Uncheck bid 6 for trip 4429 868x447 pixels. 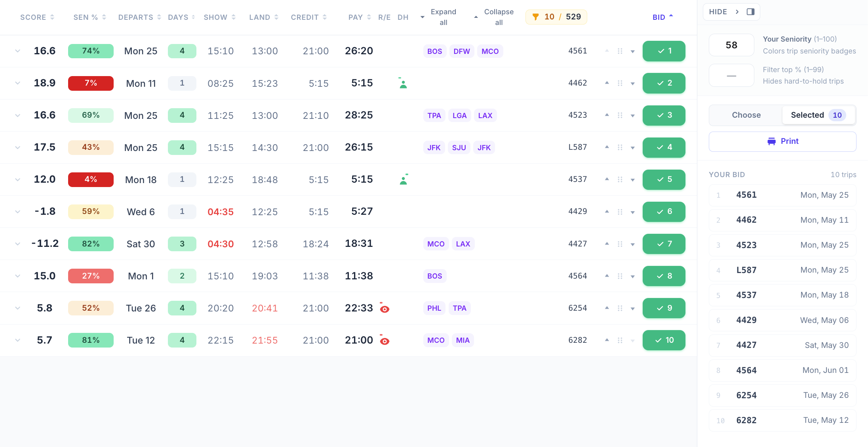click(664, 212)
